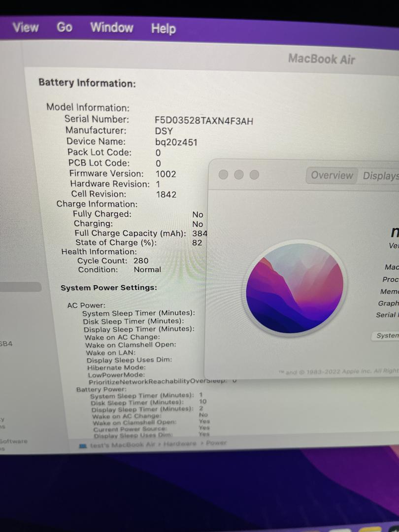Select Battery Power Disk Sleep Timer value 10
This screenshot has height=532, width=399.
203,401
